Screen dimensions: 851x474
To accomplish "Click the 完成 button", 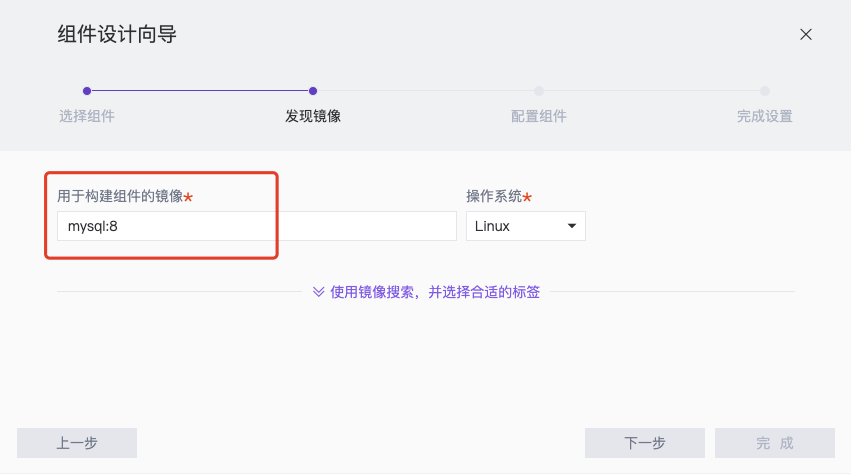I will pos(774,443).
